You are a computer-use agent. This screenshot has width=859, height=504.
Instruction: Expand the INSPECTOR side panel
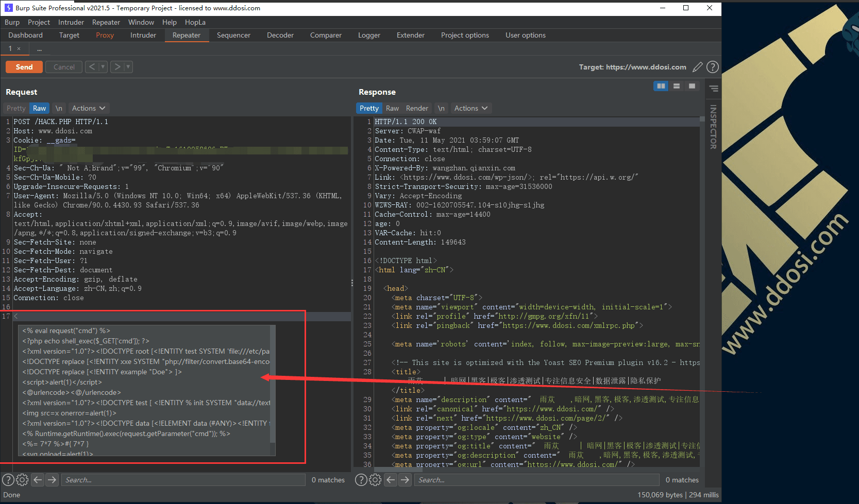[x=713, y=127]
